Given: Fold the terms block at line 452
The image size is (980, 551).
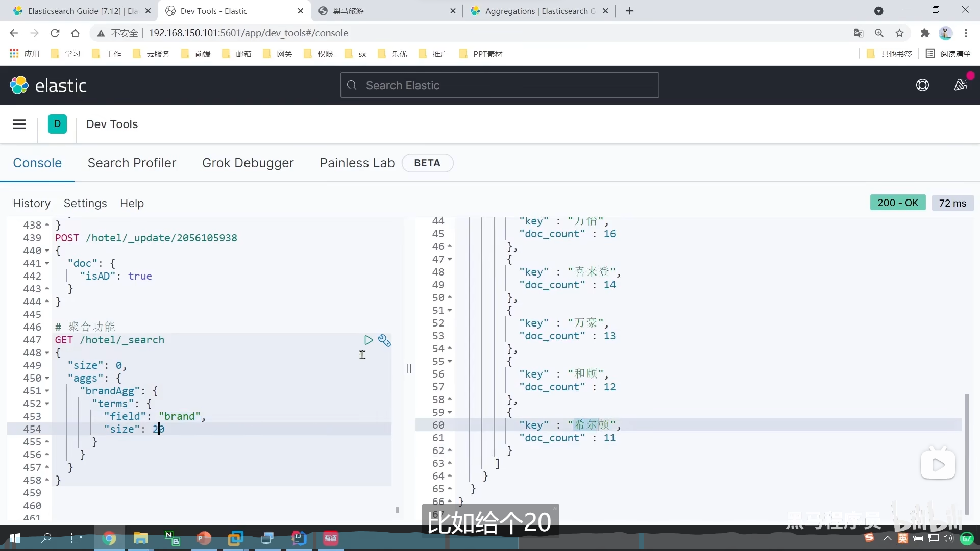Looking at the screenshot, I should (x=47, y=404).
